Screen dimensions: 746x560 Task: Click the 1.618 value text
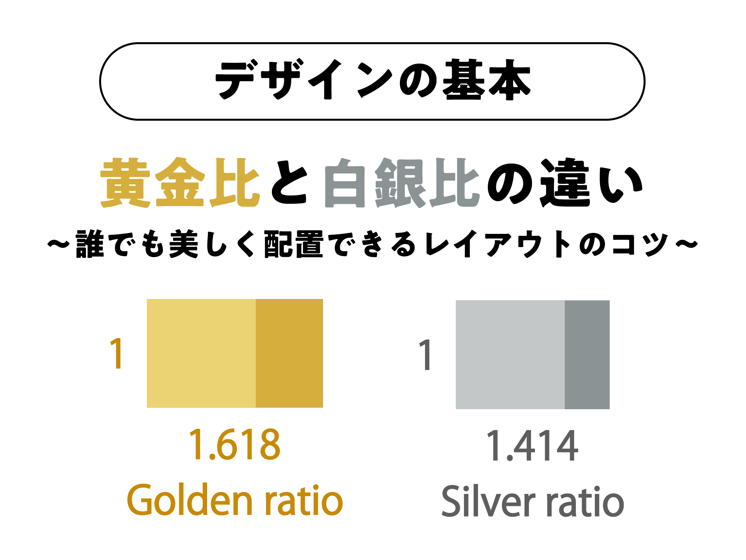tap(235, 444)
